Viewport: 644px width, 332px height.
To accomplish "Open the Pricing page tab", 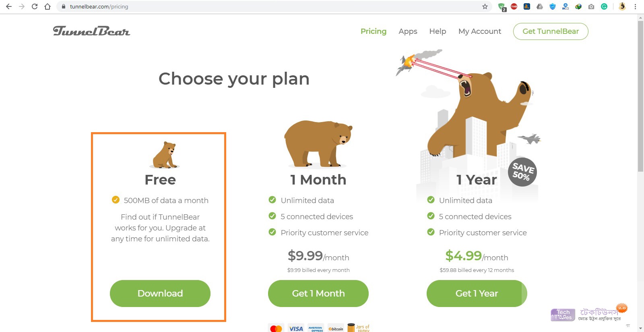I will click(x=373, y=31).
